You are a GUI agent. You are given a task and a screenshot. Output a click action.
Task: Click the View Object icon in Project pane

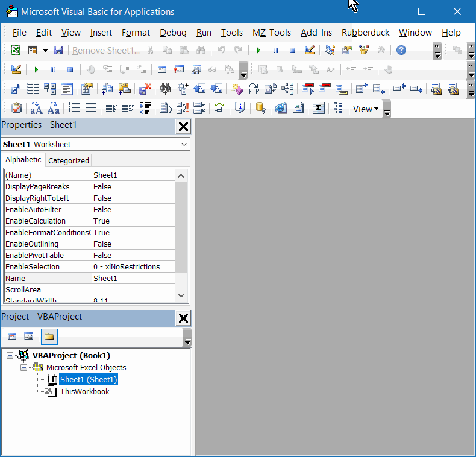tap(29, 336)
